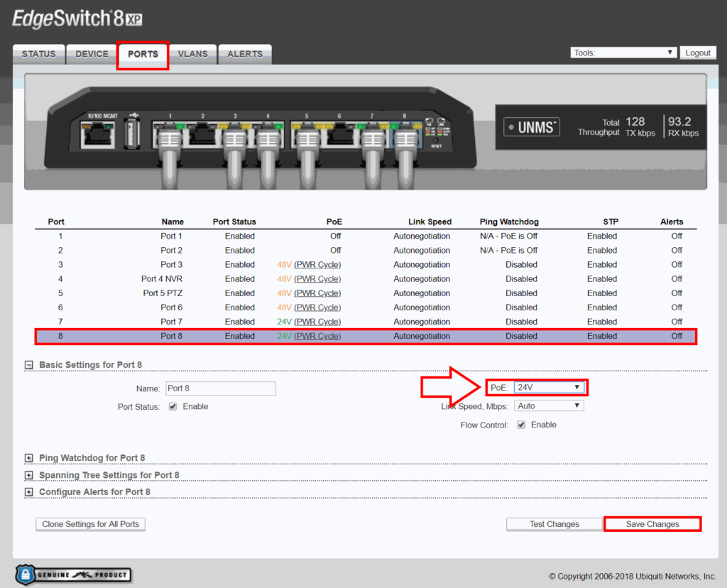Click the USB port on device image
Screen dimensions: 727x588
tap(131, 134)
